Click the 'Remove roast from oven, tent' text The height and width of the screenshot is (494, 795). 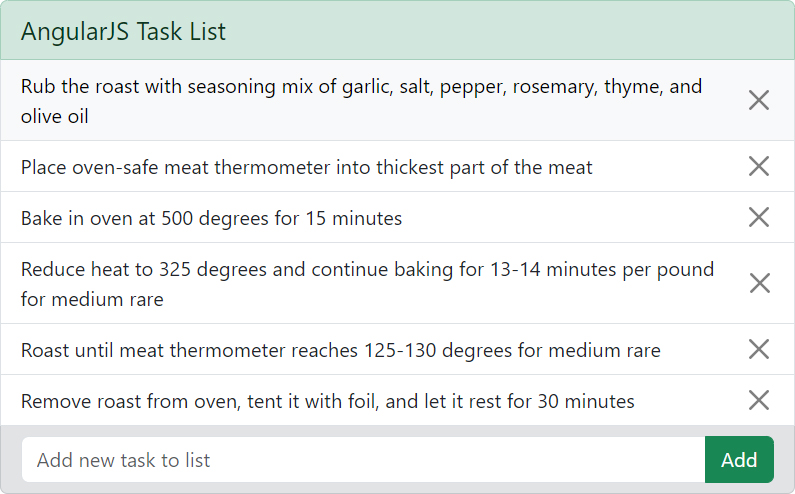[x=327, y=401]
